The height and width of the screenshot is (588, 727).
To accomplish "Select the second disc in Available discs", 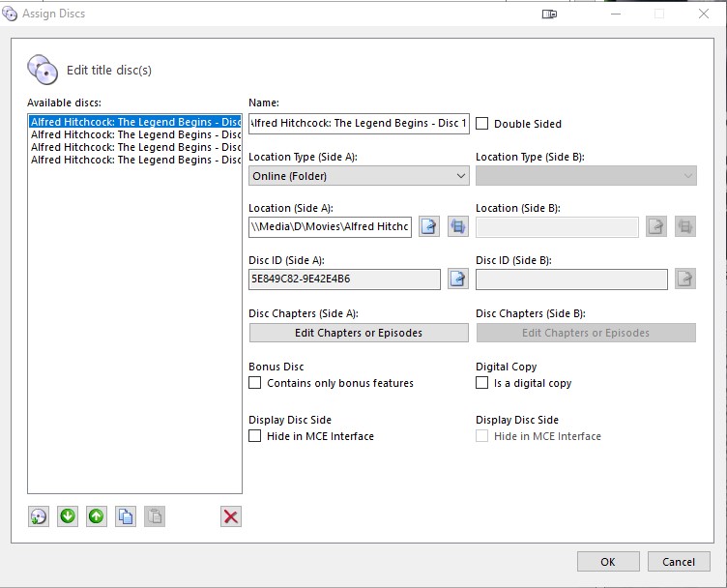I will pos(135,134).
